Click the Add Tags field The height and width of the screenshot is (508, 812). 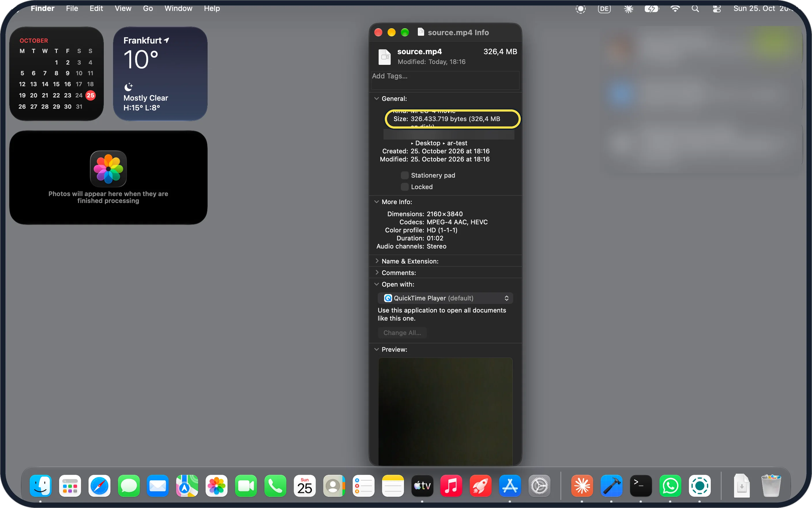click(x=445, y=81)
